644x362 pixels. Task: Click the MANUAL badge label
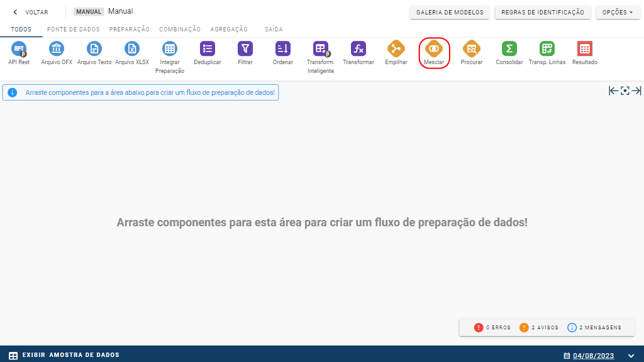click(x=89, y=11)
